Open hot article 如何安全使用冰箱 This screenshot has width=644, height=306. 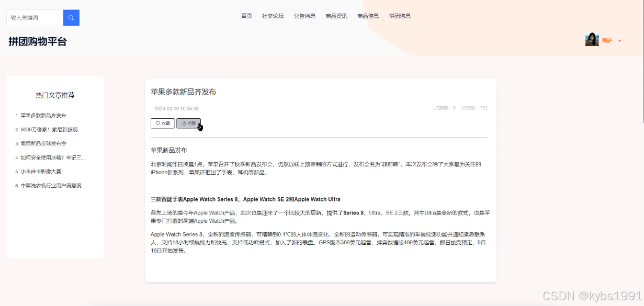click(53, 157)
